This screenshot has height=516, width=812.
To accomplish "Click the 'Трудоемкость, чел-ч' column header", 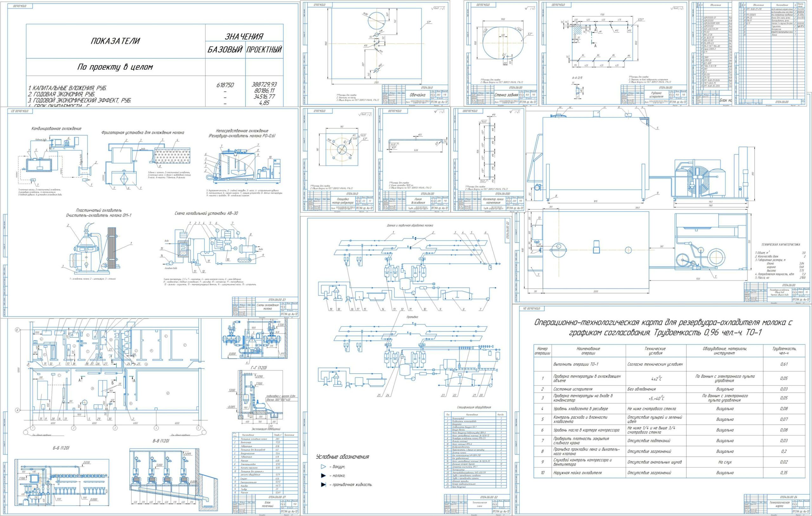I will 784,351.
